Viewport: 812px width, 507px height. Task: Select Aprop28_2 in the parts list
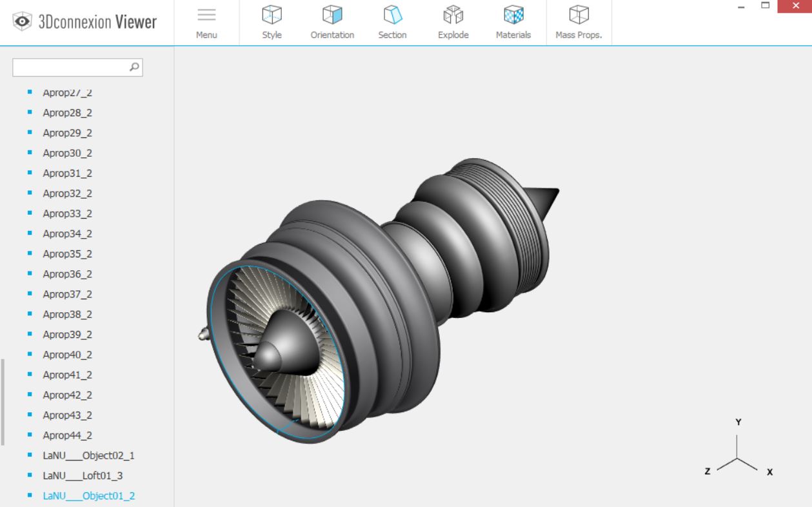(x=67, y=113)
